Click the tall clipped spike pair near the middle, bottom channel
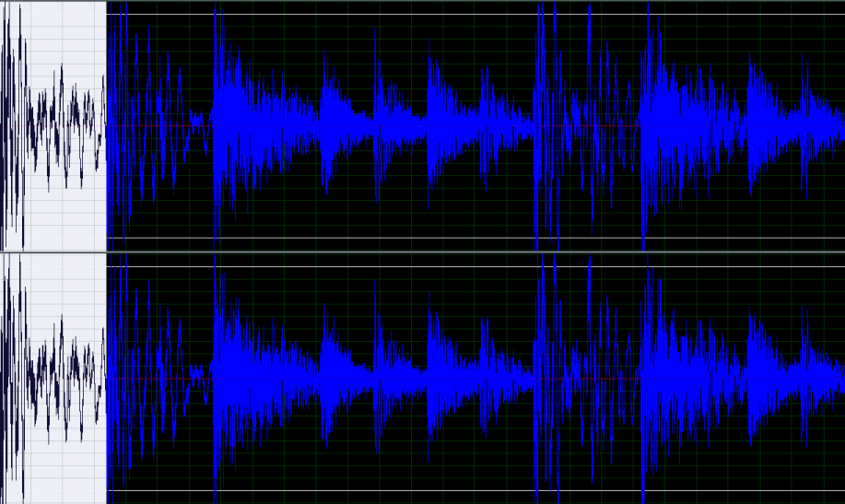 pos(546,379)
